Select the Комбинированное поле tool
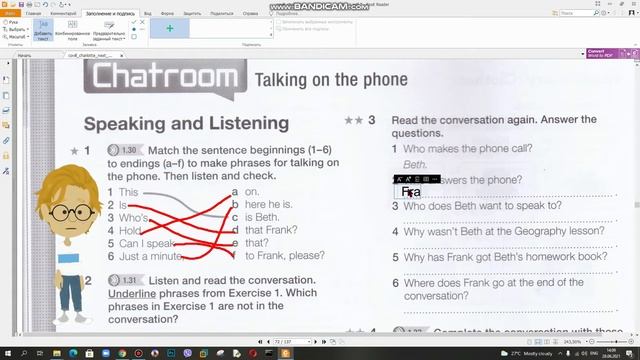Viewport: 640px width, 360px height. point(73,31)
